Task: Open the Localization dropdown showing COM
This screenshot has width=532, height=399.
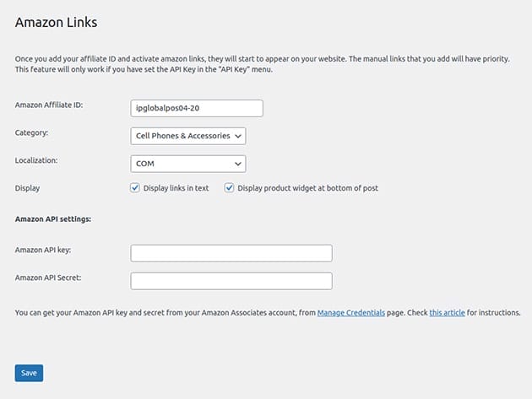Action: click(x=187, y=163)
